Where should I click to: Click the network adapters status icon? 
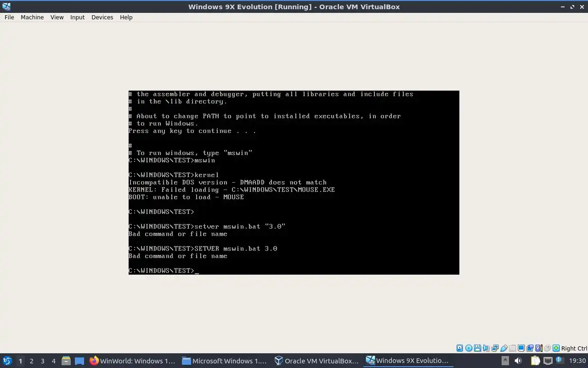tap(495, 348)
